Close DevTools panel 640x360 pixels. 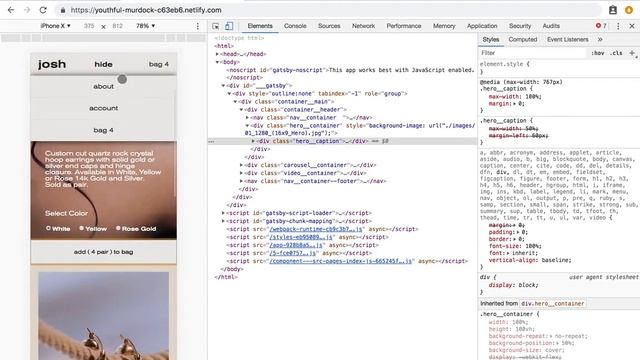pyautogui.click(x=632, y=26)
